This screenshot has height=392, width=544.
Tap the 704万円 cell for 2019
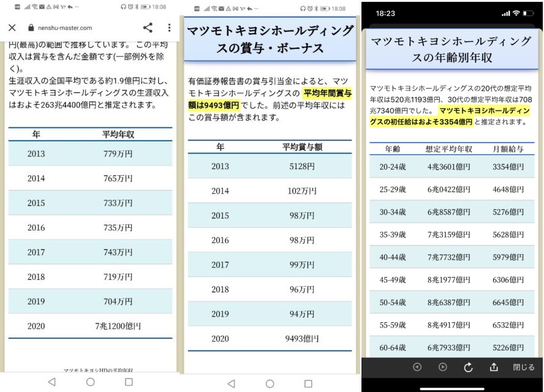(x=118, y=301)
